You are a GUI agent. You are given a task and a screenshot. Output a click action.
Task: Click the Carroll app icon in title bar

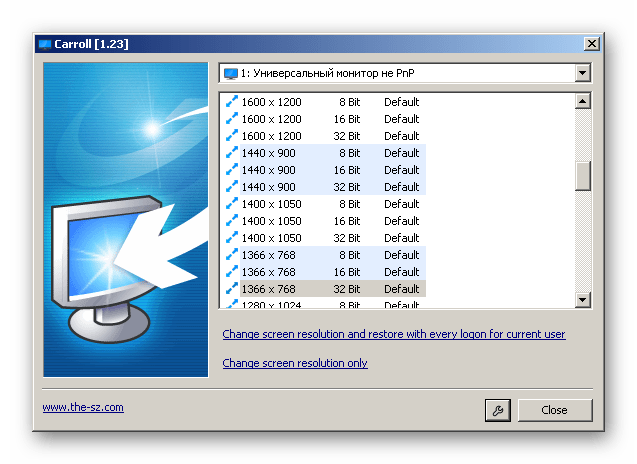point(45,45)
